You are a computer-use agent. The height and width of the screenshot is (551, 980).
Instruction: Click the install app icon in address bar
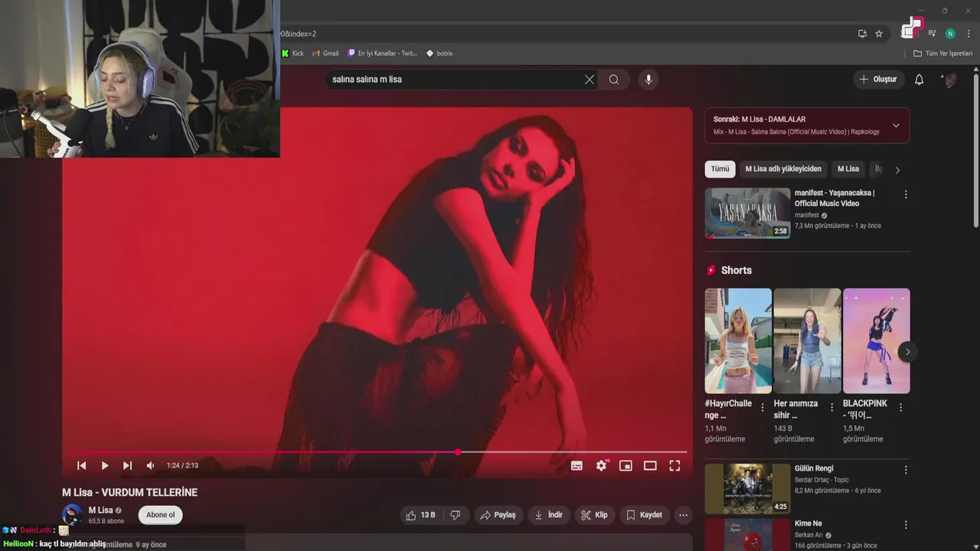[x=862, y=34]
